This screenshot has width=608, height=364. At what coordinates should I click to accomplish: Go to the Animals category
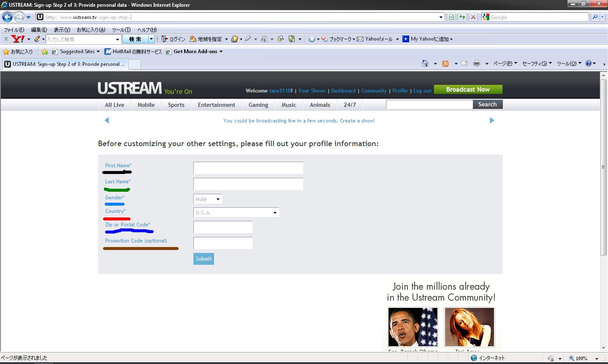[x=320, y=105]
